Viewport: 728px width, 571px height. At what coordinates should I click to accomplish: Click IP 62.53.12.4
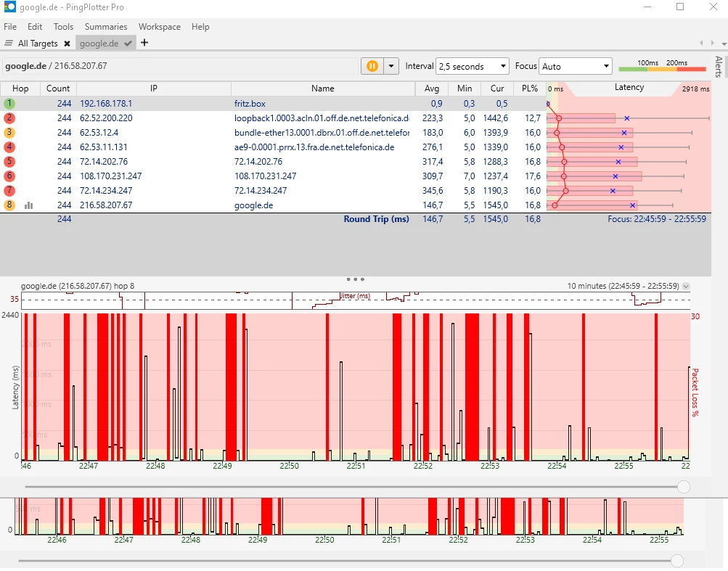click(x=99, y=132)
